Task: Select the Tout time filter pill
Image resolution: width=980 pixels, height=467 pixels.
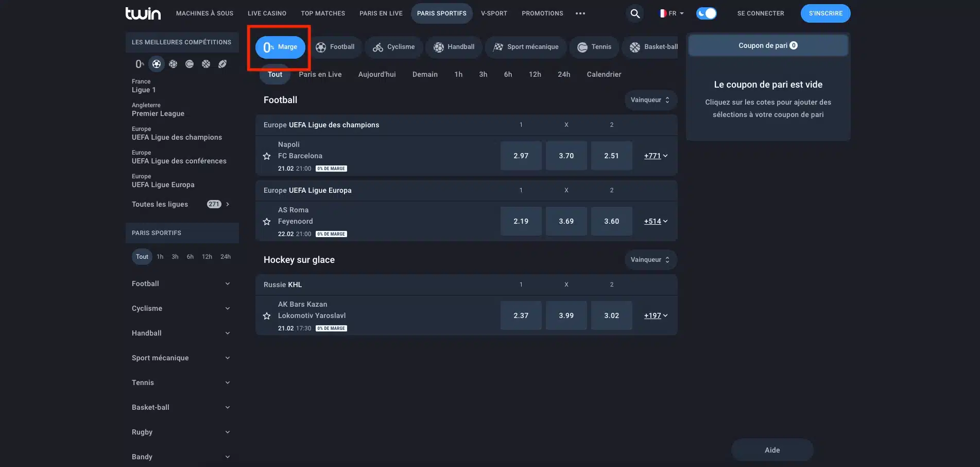Action: 275,74
